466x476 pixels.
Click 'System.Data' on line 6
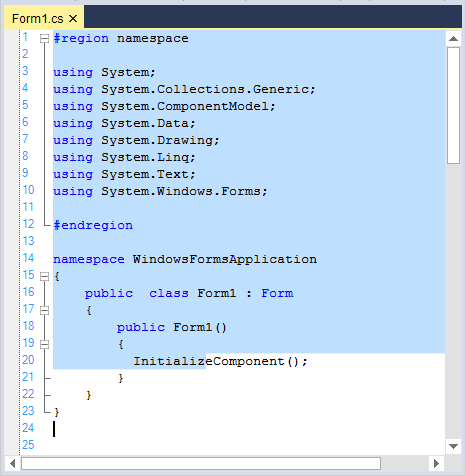tap(145, 124)
